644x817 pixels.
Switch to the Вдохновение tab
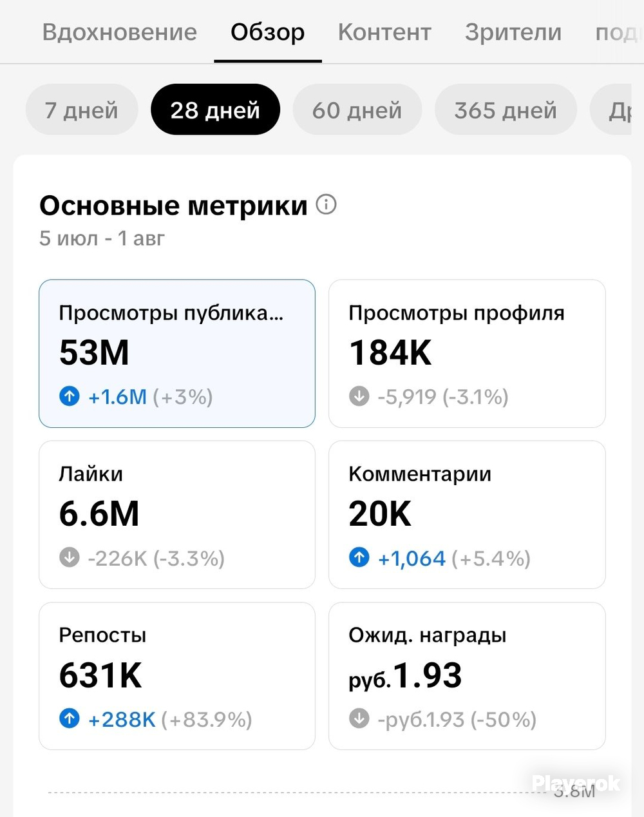click(x=120, y=32)
